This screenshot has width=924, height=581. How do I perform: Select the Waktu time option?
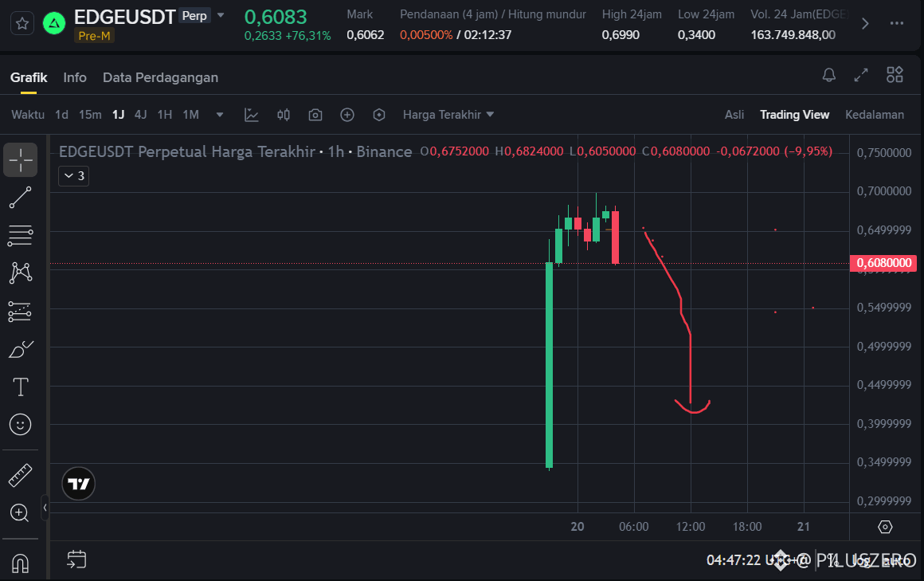coord(28,115)
